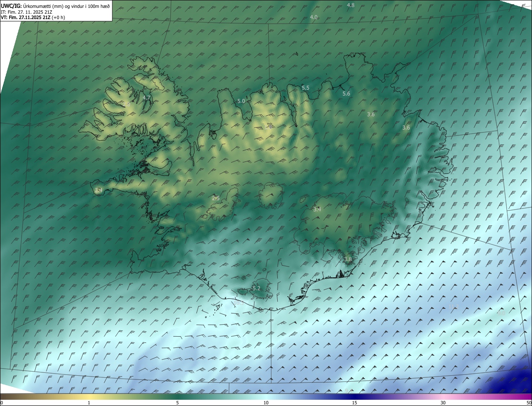Click the faint 11.2 value over the ocean
The width and height of the screenshot is (532, 406).
pyautogui.click(x=453, y=307)
